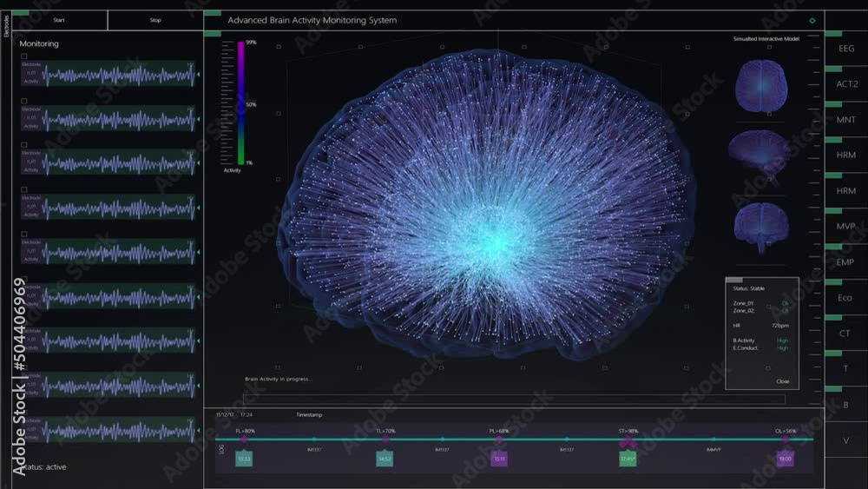Select the FL>80% timeline marker

point(245,439)
